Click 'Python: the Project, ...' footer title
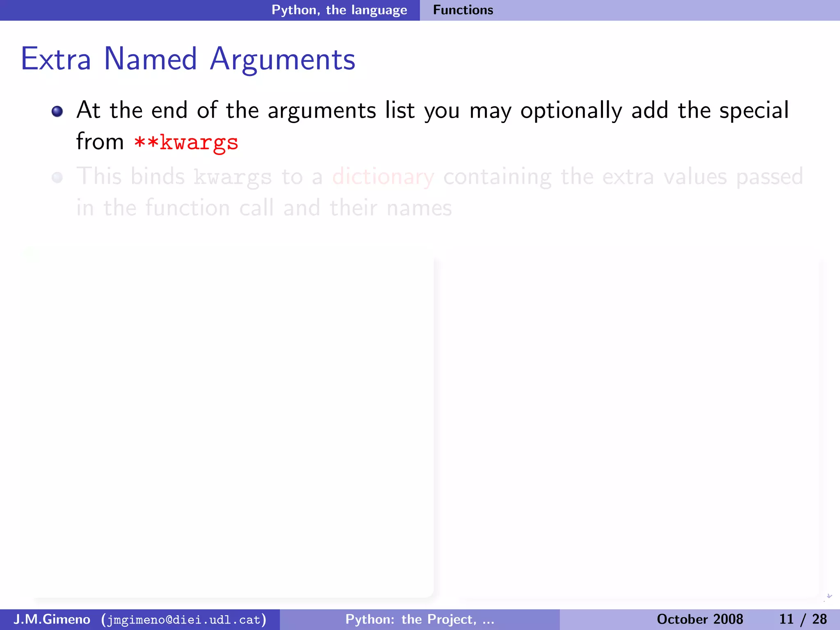840x630 pixels. (x=420, y=619)
